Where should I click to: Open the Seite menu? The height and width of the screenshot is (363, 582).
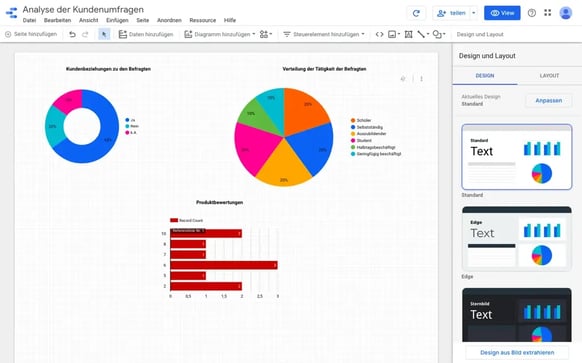coord(143,20)
